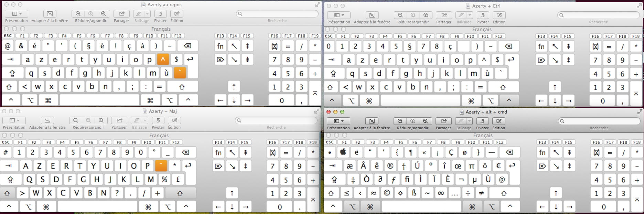This screenshot has height=214, width=644.
Task: Zoom out in Azerty + Maj window
Action: (76, 120)
